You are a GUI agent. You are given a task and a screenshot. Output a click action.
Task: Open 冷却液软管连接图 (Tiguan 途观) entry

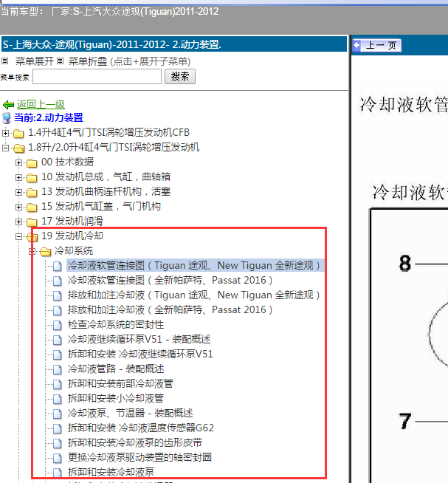(x=194, y=266)
